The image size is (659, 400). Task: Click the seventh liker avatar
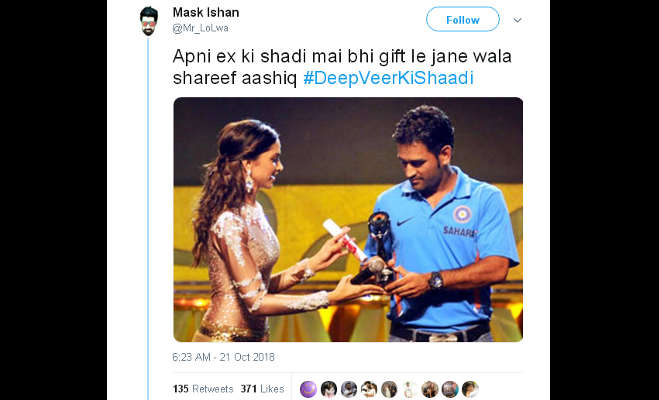tap(430, 389)
